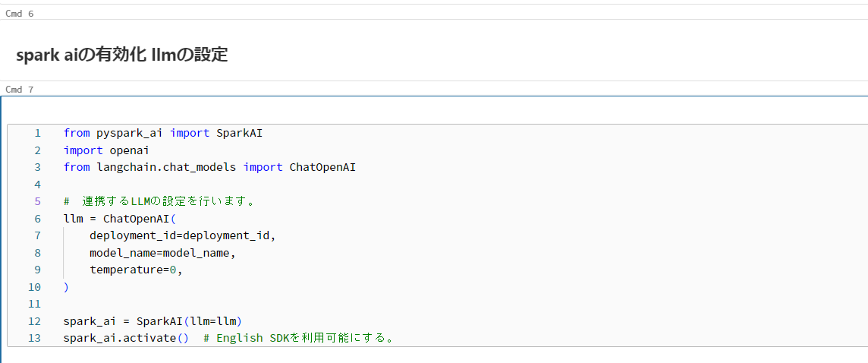
Task: Click 'temperature=0,' argument line
Action: coord(136,270)
